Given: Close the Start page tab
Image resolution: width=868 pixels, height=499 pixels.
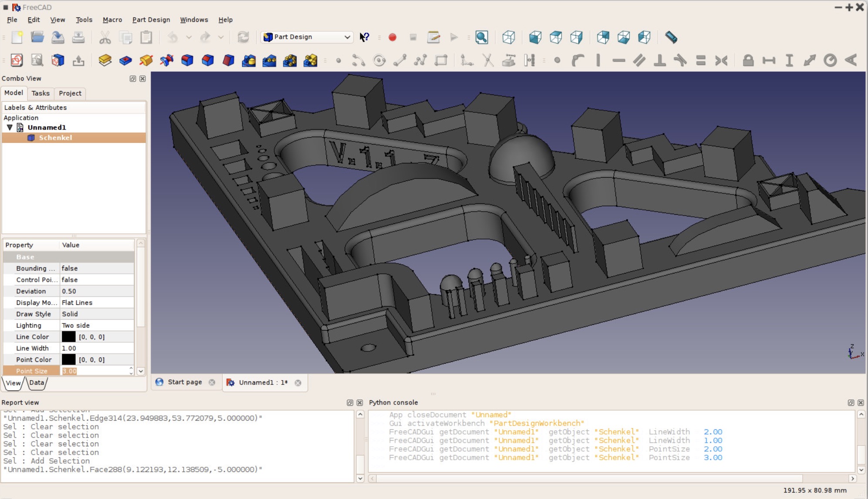Looking at the screenshot, I should point(212,382).
